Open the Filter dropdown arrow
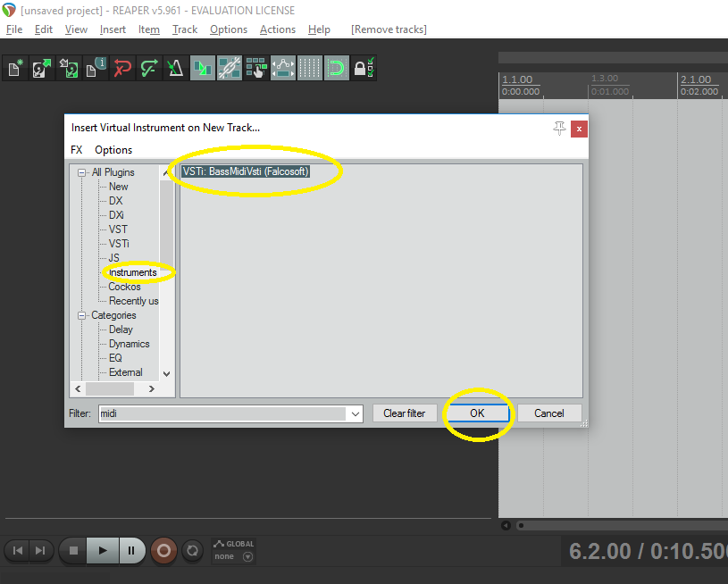Image resolution: width=728 pixels, height=584 pixels. pyautogui.click(x=356, y=413)
